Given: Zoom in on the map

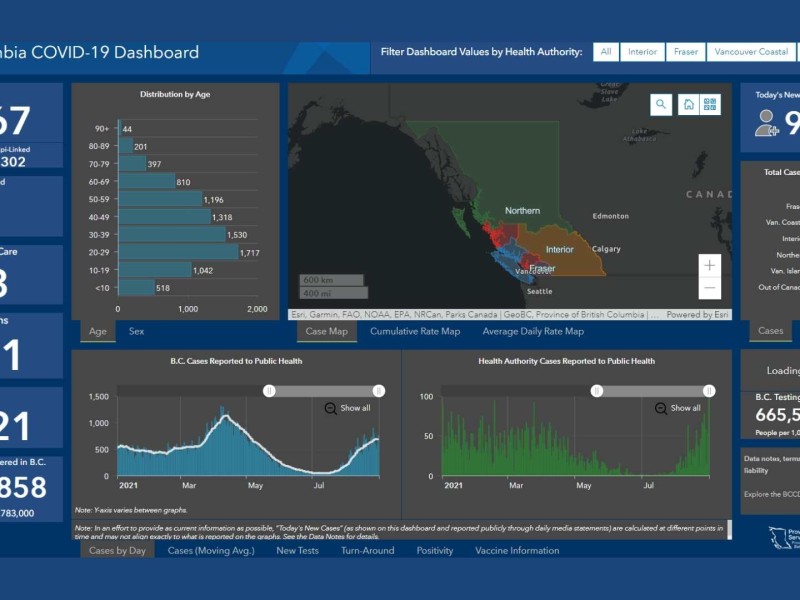Looking at the screenshot, I should (710, 265).
